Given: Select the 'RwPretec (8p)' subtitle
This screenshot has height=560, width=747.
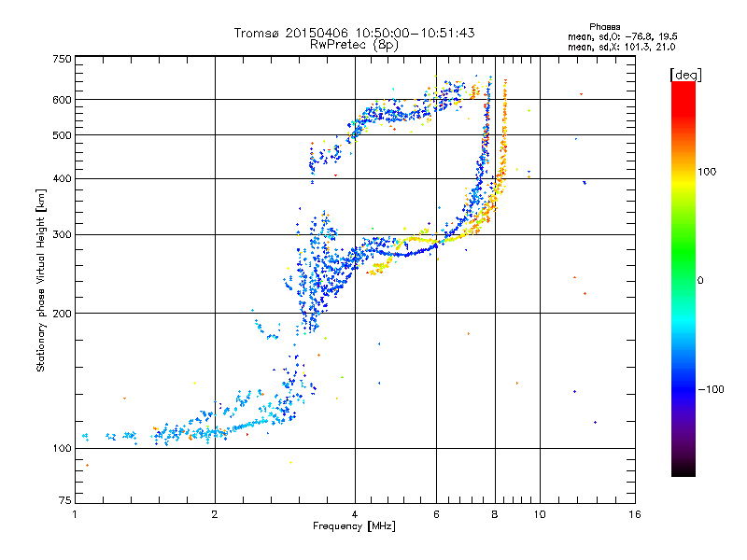Looking at the screenshot, I should pos(354,45).
